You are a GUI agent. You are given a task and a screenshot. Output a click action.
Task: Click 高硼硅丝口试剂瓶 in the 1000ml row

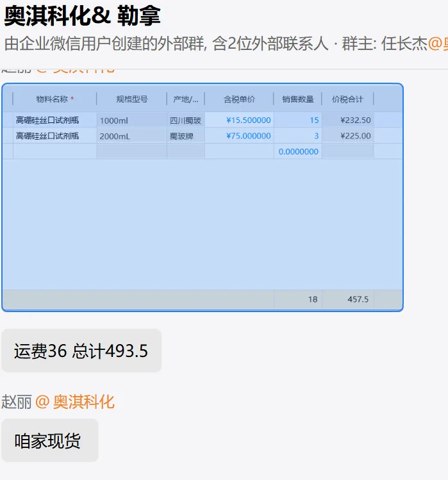pos(55,120)
